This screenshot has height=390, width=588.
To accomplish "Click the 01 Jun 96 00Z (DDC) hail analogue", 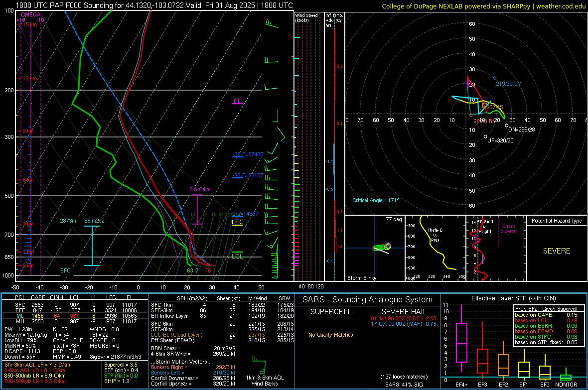I will point(404,318).
